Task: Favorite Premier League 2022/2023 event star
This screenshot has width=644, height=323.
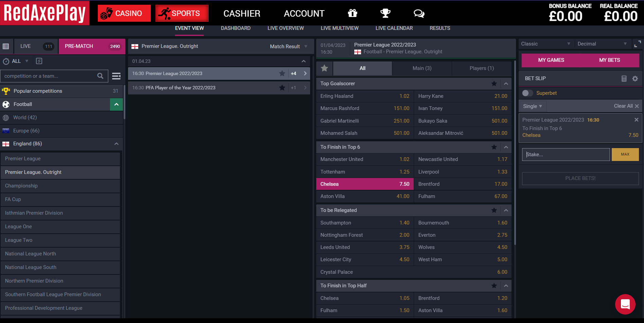Action: point(282,73)
